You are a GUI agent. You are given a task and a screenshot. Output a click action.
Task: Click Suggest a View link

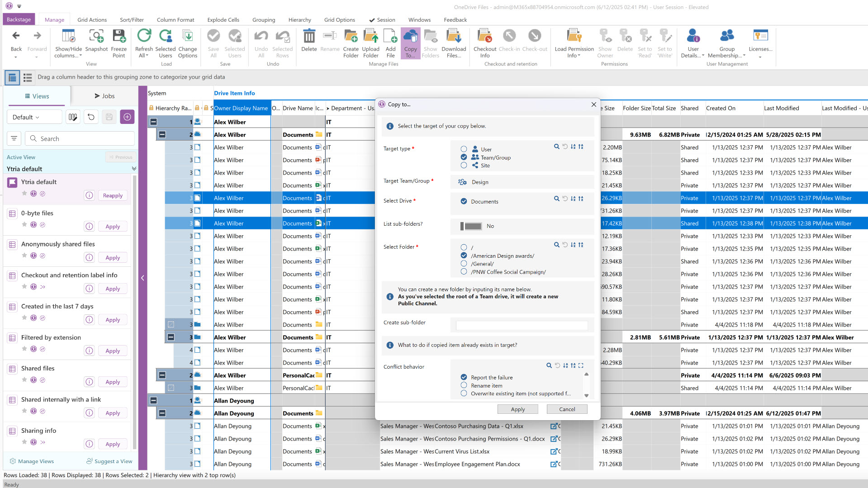click(109, 461)
